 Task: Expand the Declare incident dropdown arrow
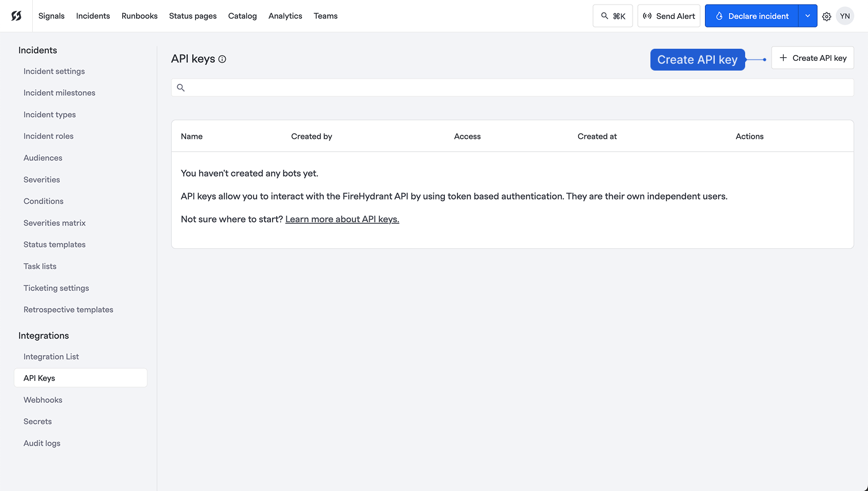pos(808,16)
